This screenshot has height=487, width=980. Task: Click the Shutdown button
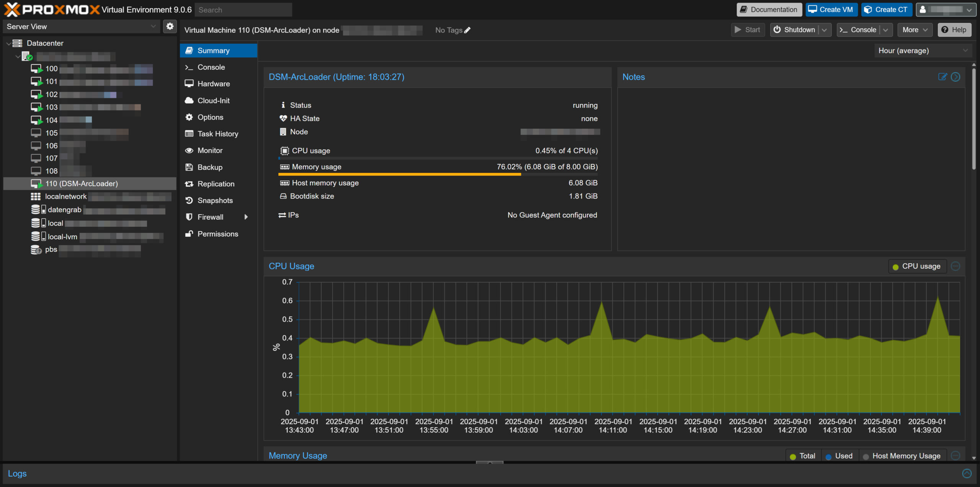pos(794,30)
